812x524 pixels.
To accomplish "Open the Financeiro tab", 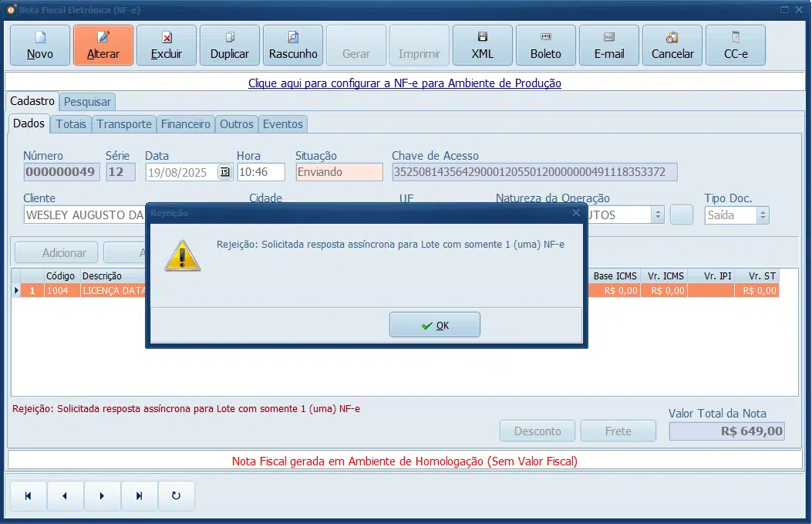I will click(x=185, y=124).
